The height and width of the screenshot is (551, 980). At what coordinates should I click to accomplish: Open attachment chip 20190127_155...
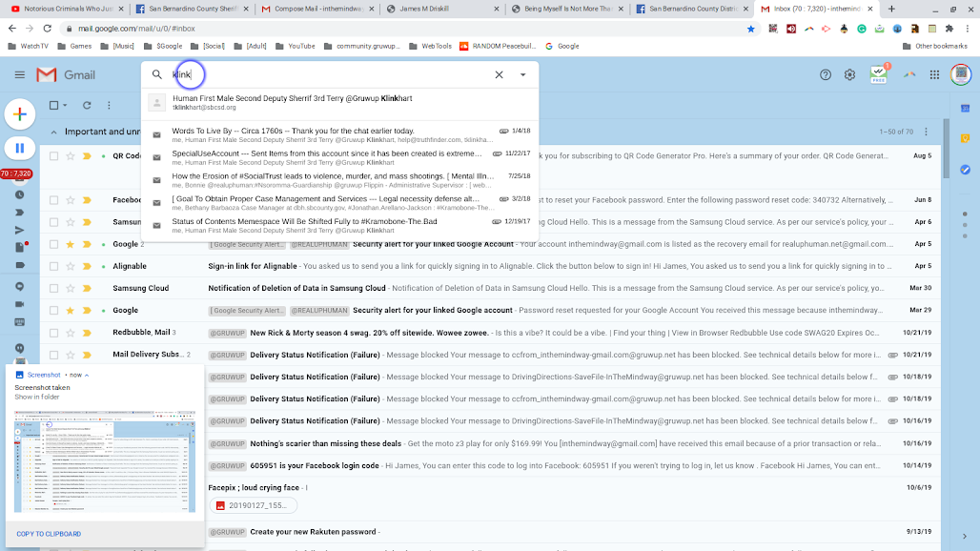click(x=254, y=505)
